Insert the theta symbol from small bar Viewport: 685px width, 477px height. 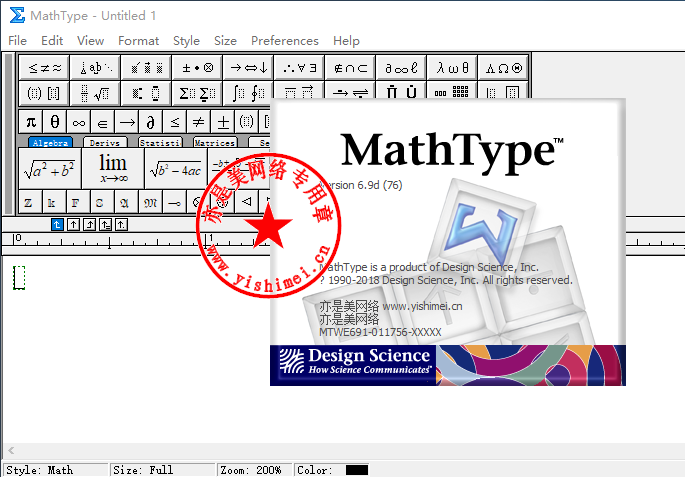(x=55, y=122)
